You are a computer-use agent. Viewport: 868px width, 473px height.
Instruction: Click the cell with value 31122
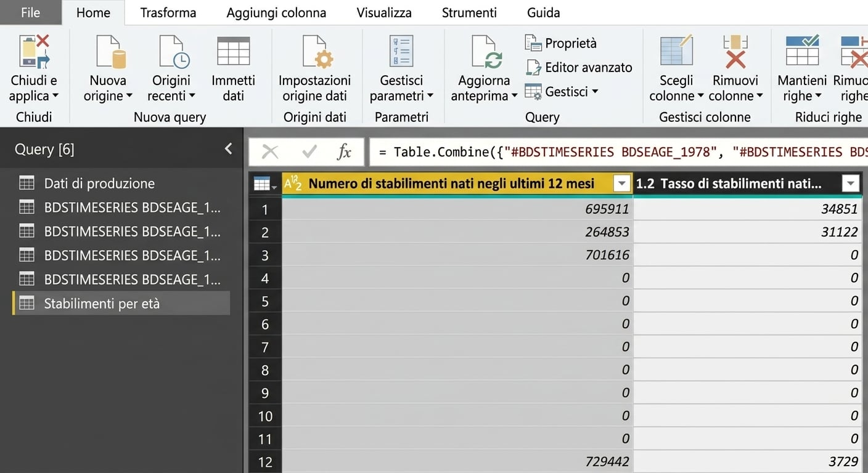tap(748, 232)
